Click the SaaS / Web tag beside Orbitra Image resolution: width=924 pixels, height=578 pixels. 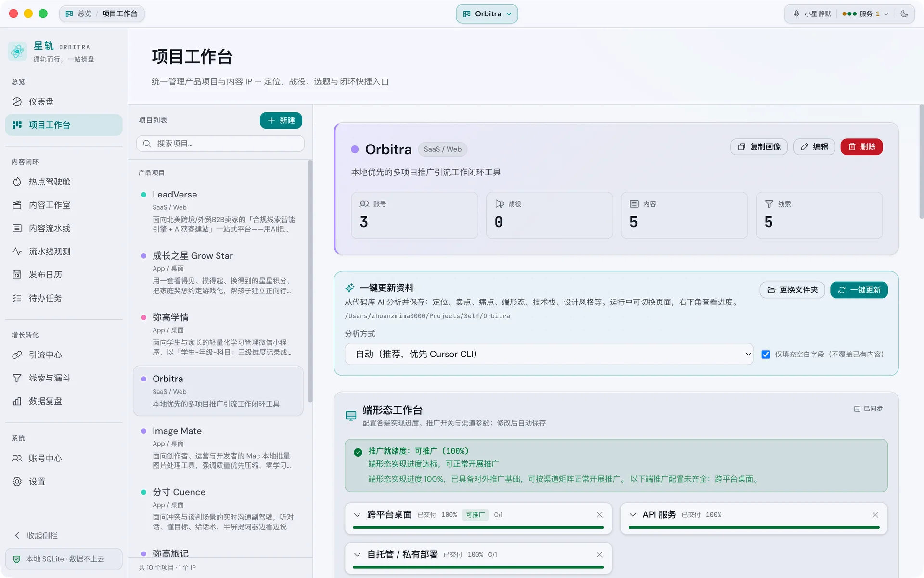coord(442,149)
